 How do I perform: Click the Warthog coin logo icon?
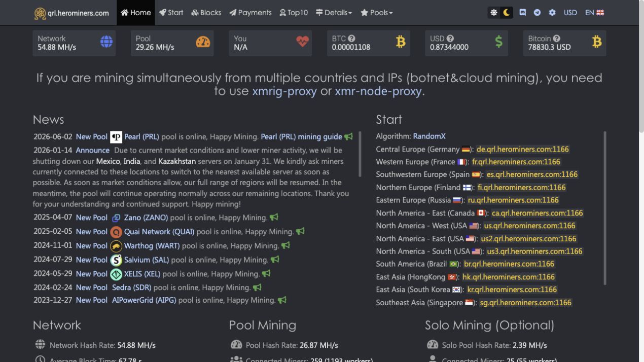tap(116, 246)
